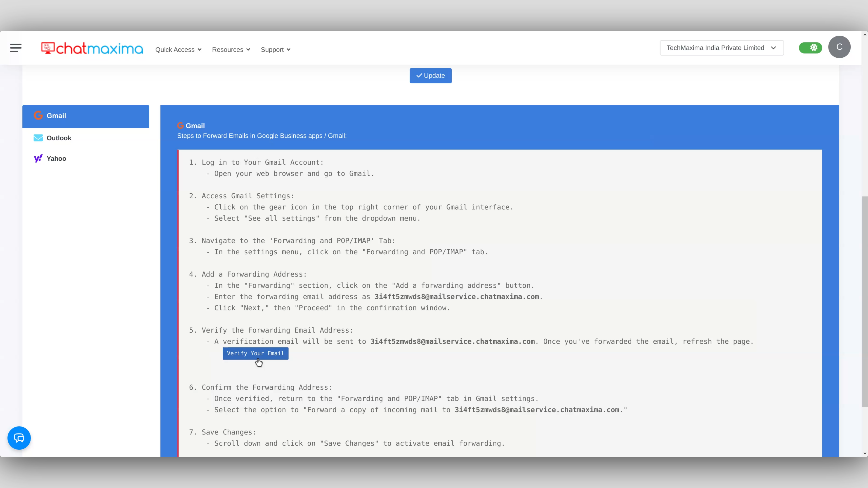The width and height of the screenshot is (868, 488).
Task: Open the TechMaxima India Private Limited selector
Action: pos(722,48)
